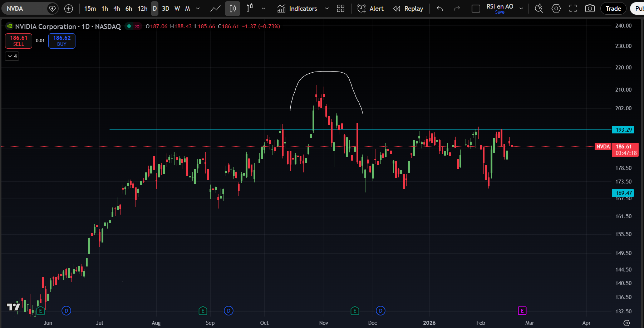Undo the last chart action

(x=440, y=9)
